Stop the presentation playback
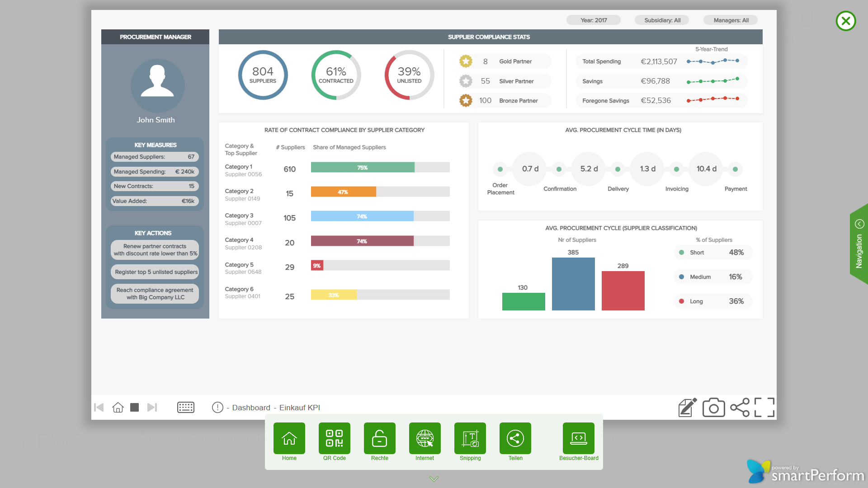868x488 pixels. tap(134, 408)
